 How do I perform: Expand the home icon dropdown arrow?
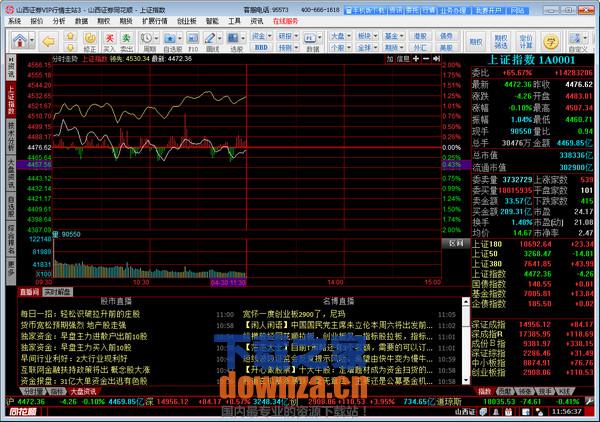[x=32, y=40]
